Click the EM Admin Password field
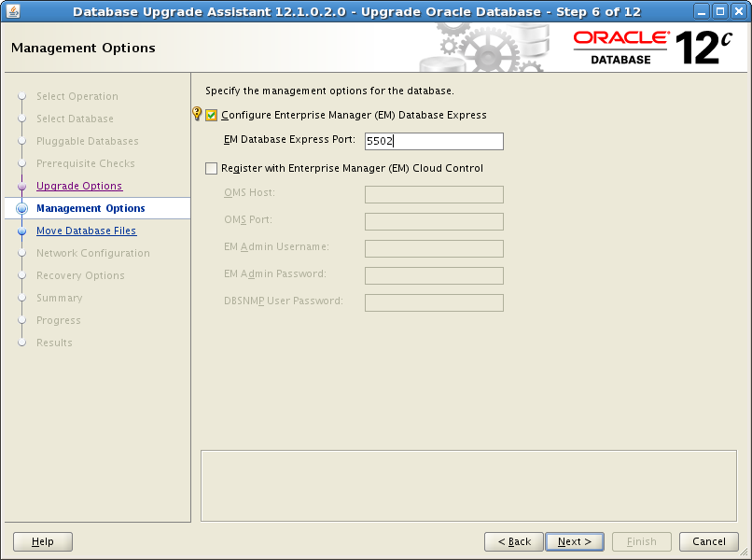 tap(434, 276)
